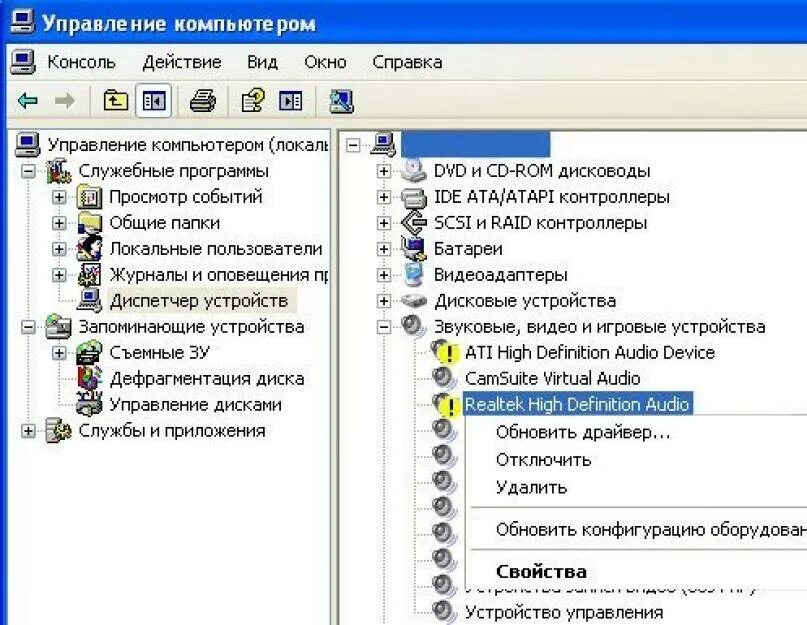Click the Back arrow toolbar icon
The width and height of the screenshot is (807, 625).
coord(28,101)
